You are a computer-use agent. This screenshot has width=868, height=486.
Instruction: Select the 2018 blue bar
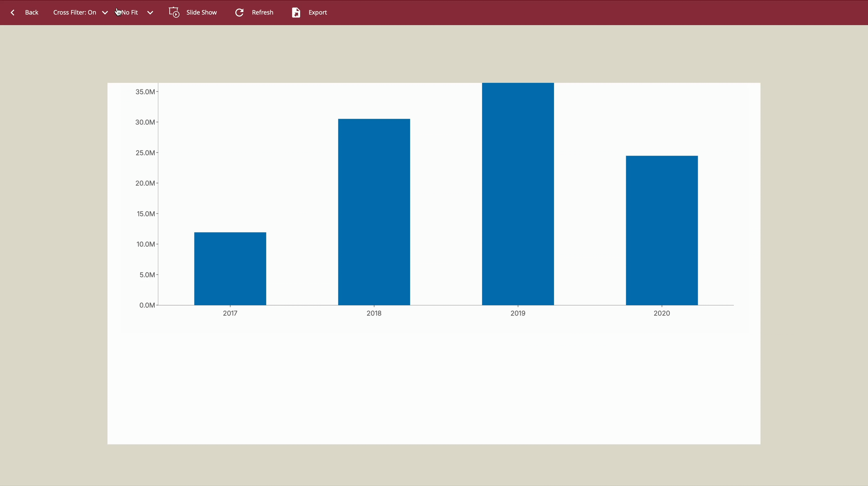[374, 212]
